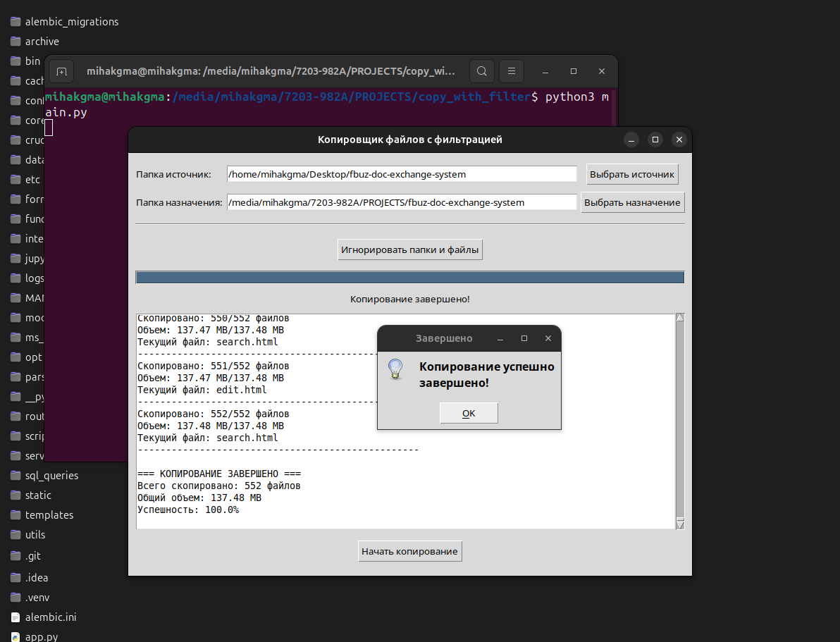Click the Папка источник path field

click(402, 174)
